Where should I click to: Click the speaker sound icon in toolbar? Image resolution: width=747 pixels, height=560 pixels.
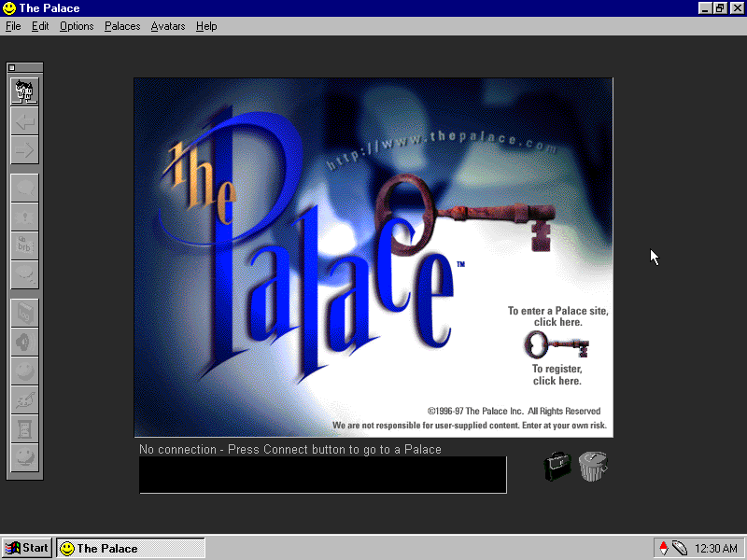click(25, 342)
